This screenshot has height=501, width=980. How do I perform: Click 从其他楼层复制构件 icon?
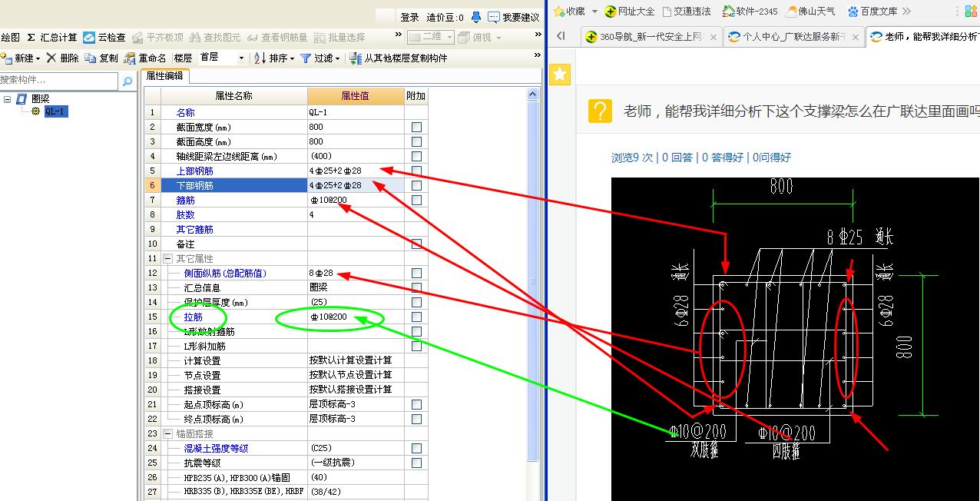pos(356,58)
